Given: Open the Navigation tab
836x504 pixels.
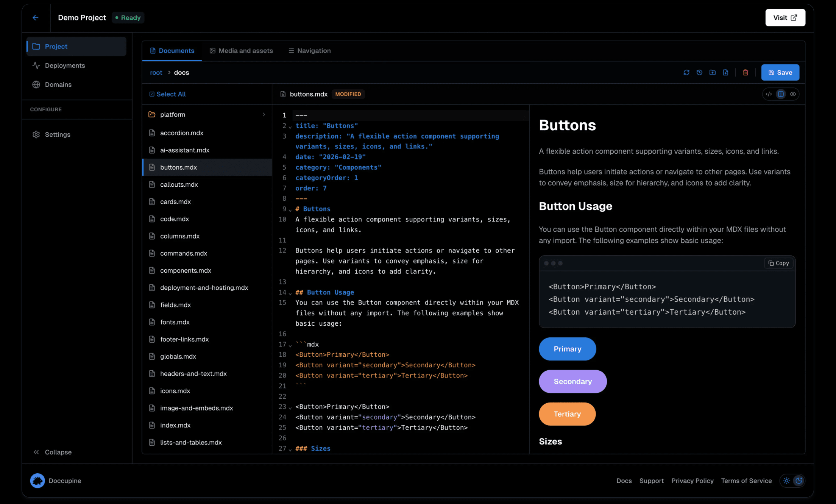Looking at the screenshot, I should tap(309, 51).
